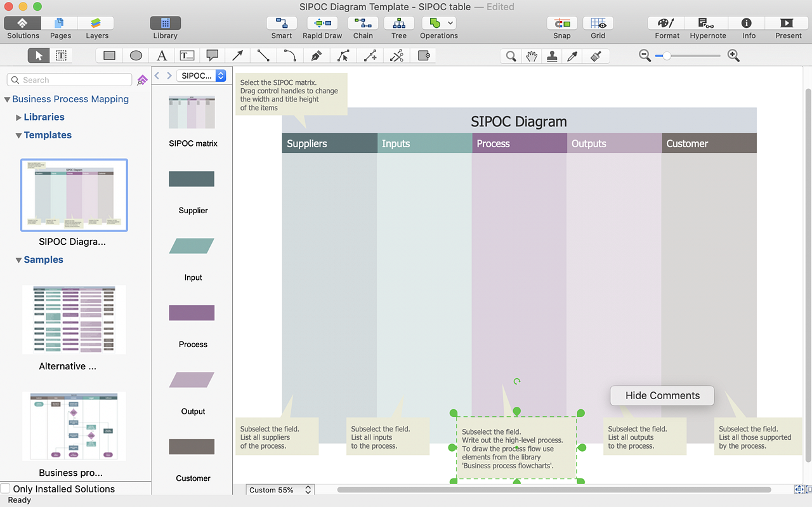Click the Hide Comments button
This screenshot has width=812, height=507.
(x=662, y=395)
